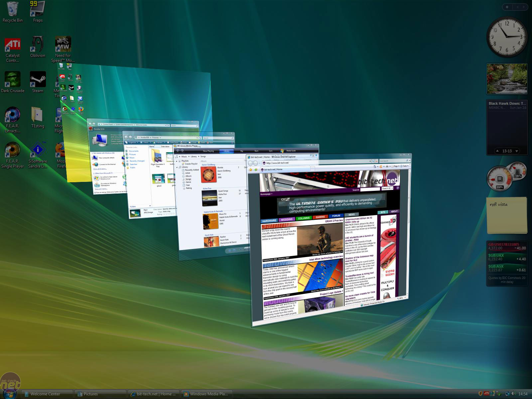
Task: Click the bit-tech.net site search box
Action: [370, 189]
